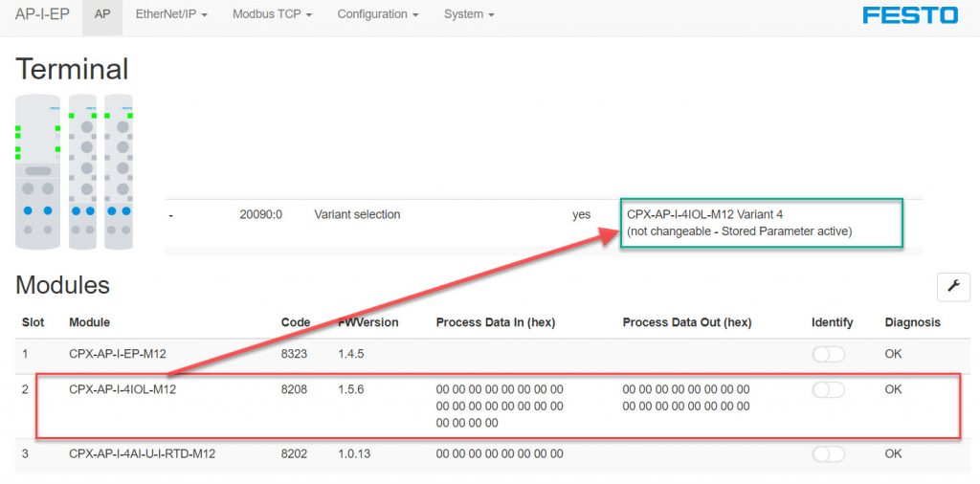Click slot 2 Process Data Out hex value
The width and height of the screenshot is (980, 484).
(686, 398)
